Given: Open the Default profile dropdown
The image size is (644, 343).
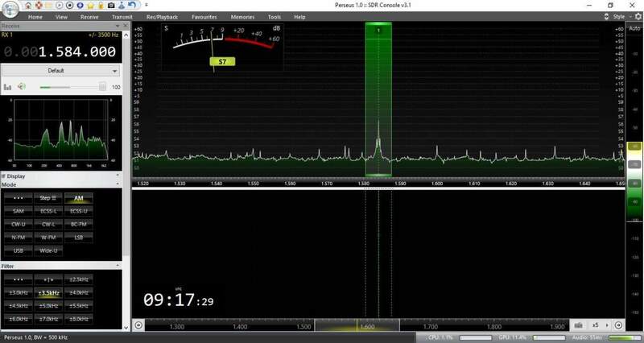Looking at the screenshot, I should [x=60, y=70].
